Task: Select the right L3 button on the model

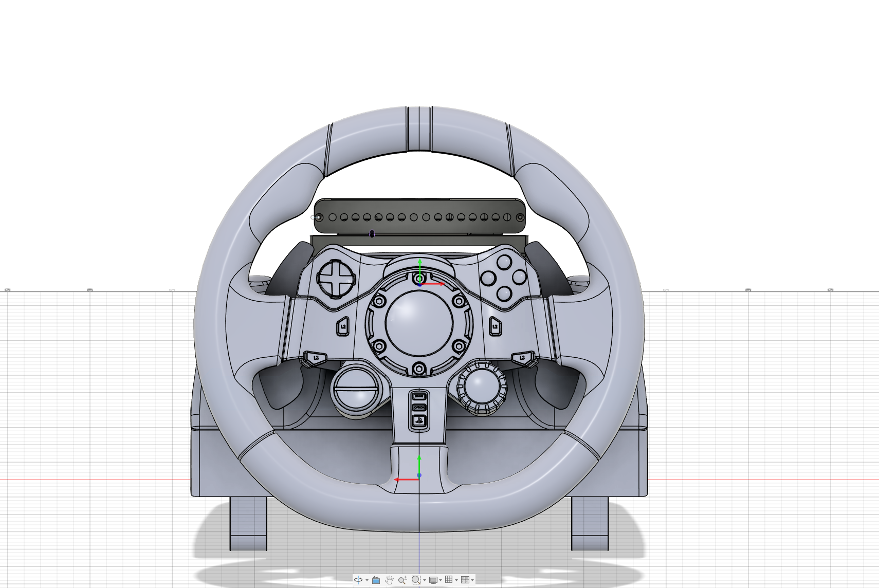Action: point(523,358)
